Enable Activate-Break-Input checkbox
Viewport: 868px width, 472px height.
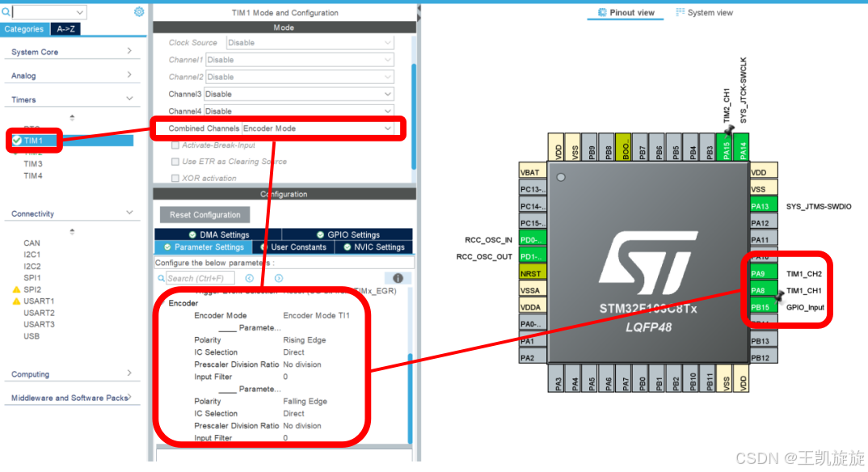pos(175,145)
